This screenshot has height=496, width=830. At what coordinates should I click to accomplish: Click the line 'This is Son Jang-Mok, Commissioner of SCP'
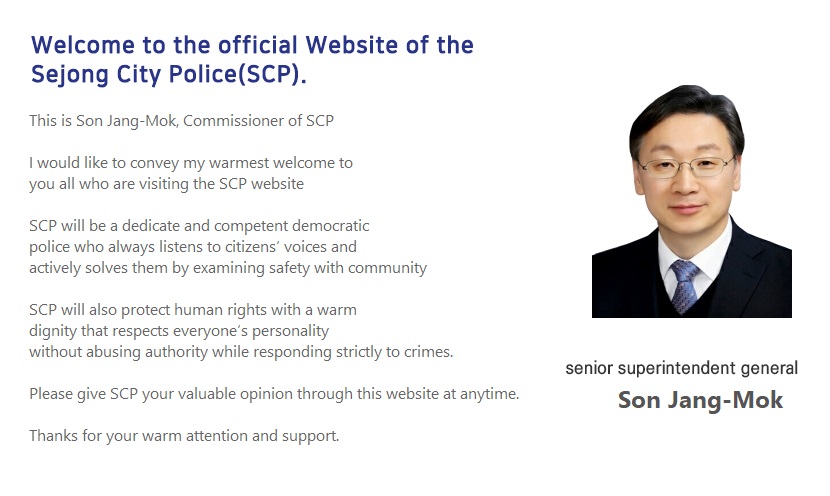182,121
